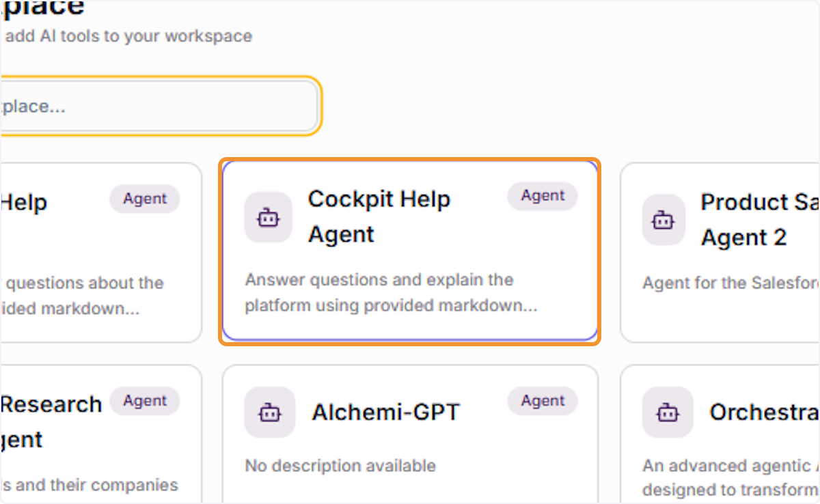820x504 pixels.
Task: Focus the marketplace search field
Action: pos(159,107)
